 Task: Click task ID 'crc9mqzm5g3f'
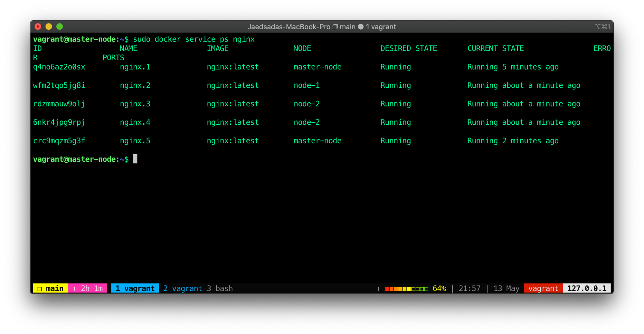click(59, 141)
